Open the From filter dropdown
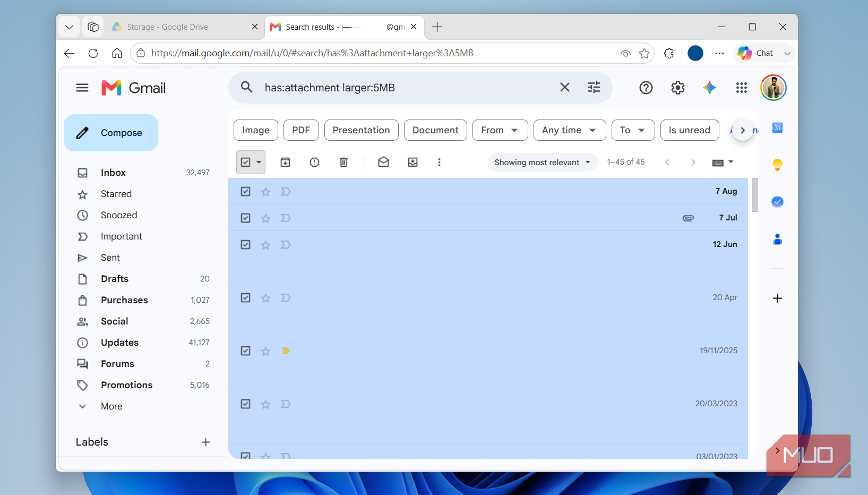This screenshot has height=495, width=868. (x=500, y=130)
